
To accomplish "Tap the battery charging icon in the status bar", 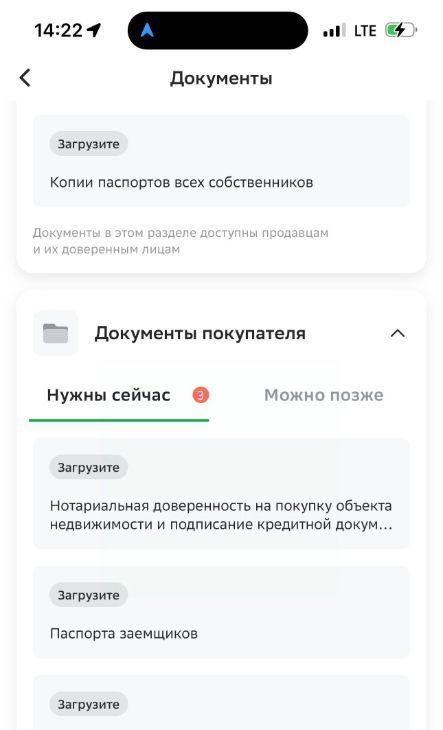I will coord(400,31).
